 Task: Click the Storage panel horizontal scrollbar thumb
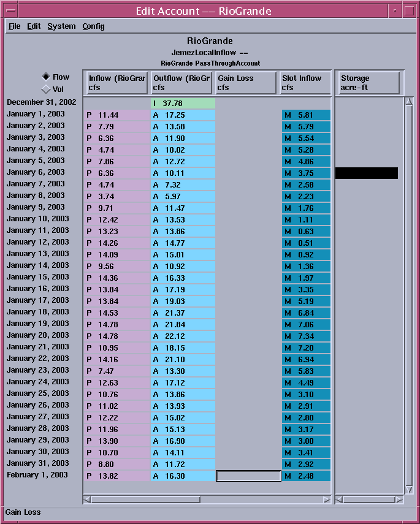[369, 499]
